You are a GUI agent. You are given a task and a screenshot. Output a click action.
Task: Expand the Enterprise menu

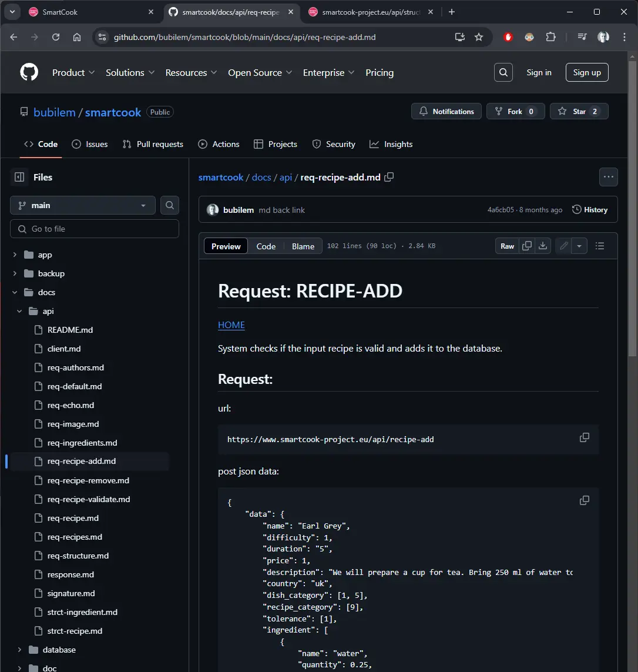(328, 72)
